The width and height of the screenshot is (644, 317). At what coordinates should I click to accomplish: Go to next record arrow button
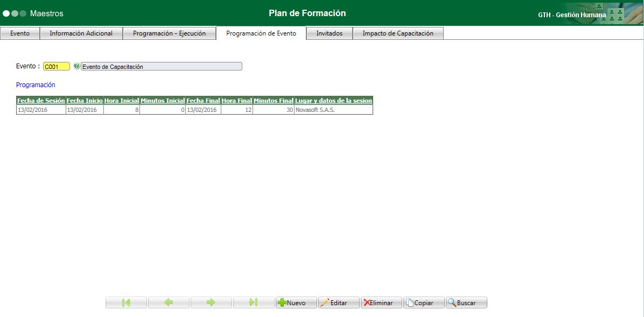pos(211,302)
